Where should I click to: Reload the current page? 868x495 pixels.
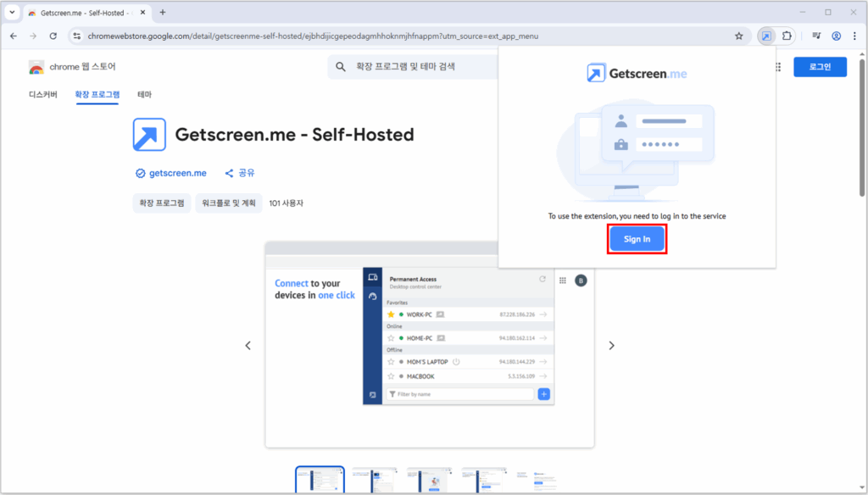pos(53,36)
